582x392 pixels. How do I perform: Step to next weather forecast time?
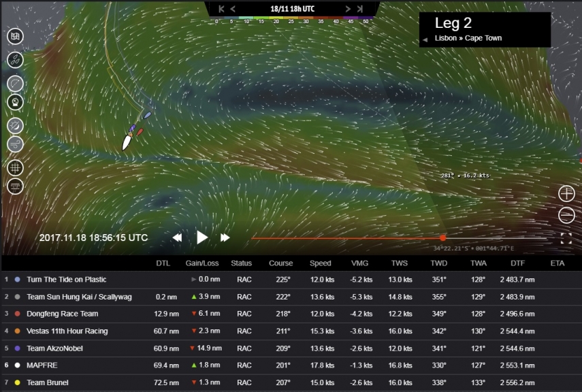(348, 9)
